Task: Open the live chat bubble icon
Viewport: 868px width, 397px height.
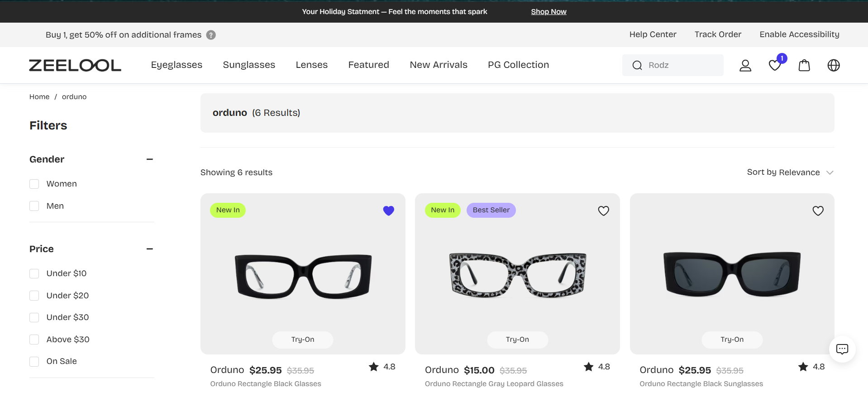Action: (x=842, y=349)
